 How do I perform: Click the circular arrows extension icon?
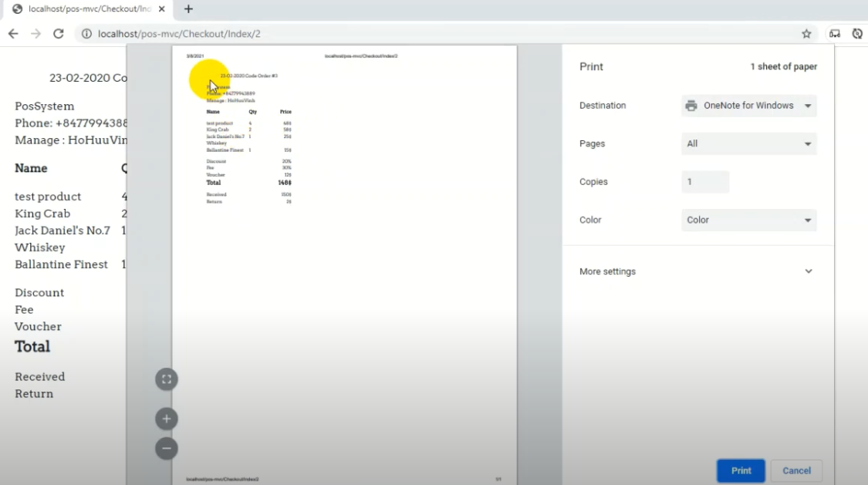(x=857, y=34)
